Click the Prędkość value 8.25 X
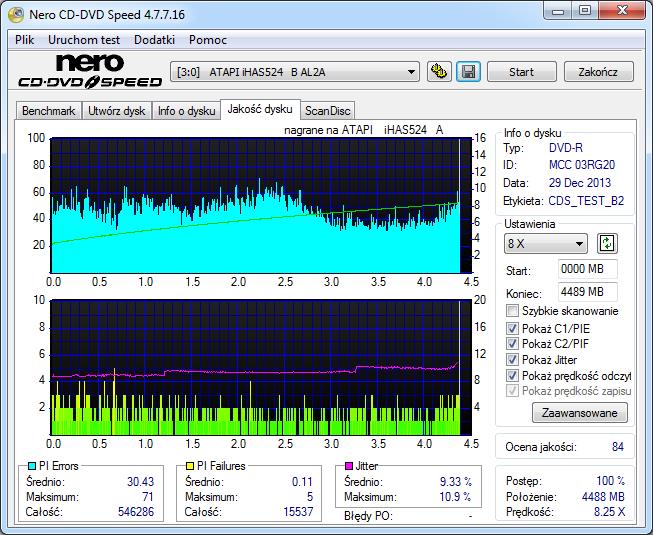The height and width of the screenshot is (535, 653). click(x=609, y=512)
